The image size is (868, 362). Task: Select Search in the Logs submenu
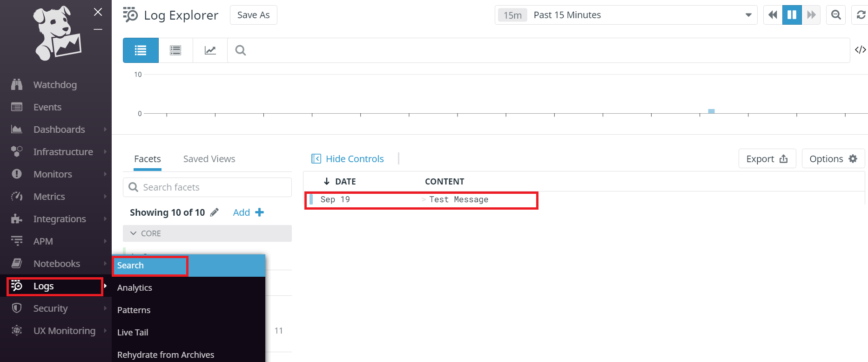[188, 266]
